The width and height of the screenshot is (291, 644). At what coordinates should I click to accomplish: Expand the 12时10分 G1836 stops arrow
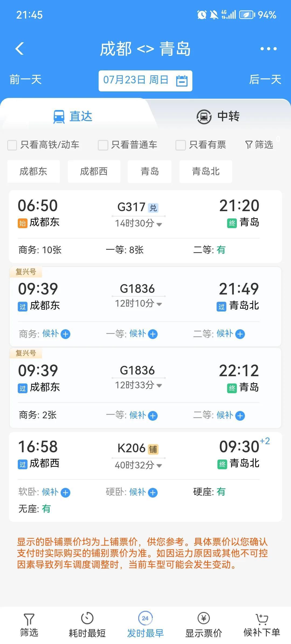(159, 304)
